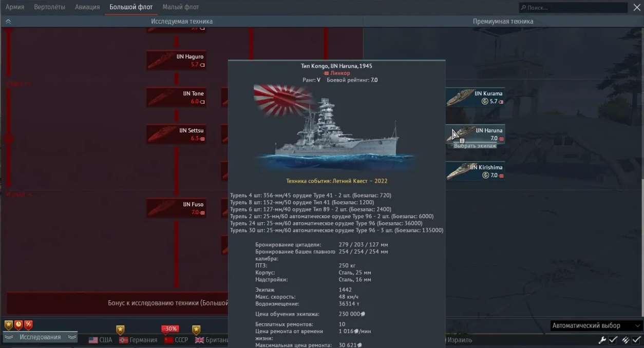Switch to the Вертолеты tab
This screenshot has height=348, width=644.
click(49, 7)
